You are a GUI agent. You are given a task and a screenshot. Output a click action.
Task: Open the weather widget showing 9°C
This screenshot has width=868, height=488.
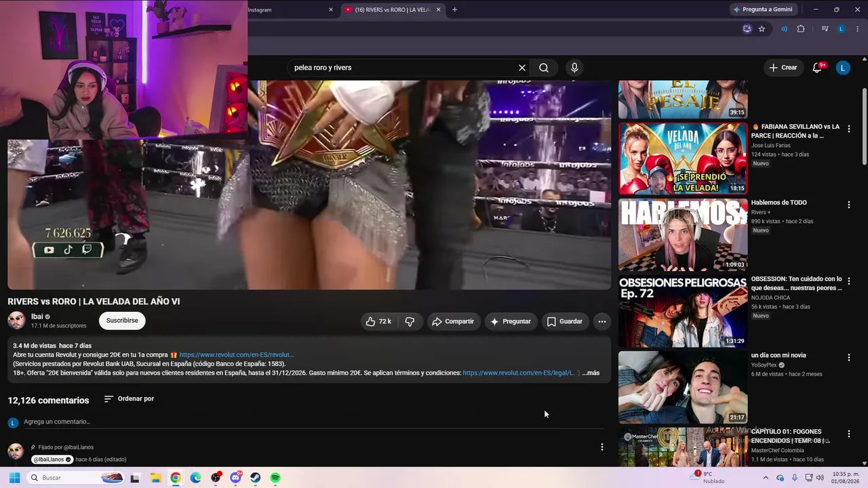click(x=708, y=478)
